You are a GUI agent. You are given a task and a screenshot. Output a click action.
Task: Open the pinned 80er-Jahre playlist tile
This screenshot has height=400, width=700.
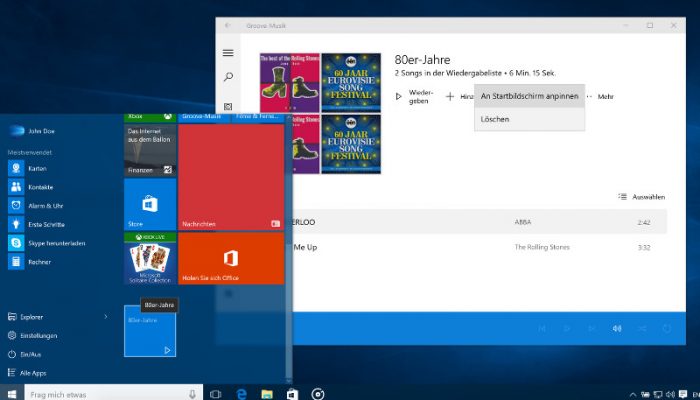point(150,331)
